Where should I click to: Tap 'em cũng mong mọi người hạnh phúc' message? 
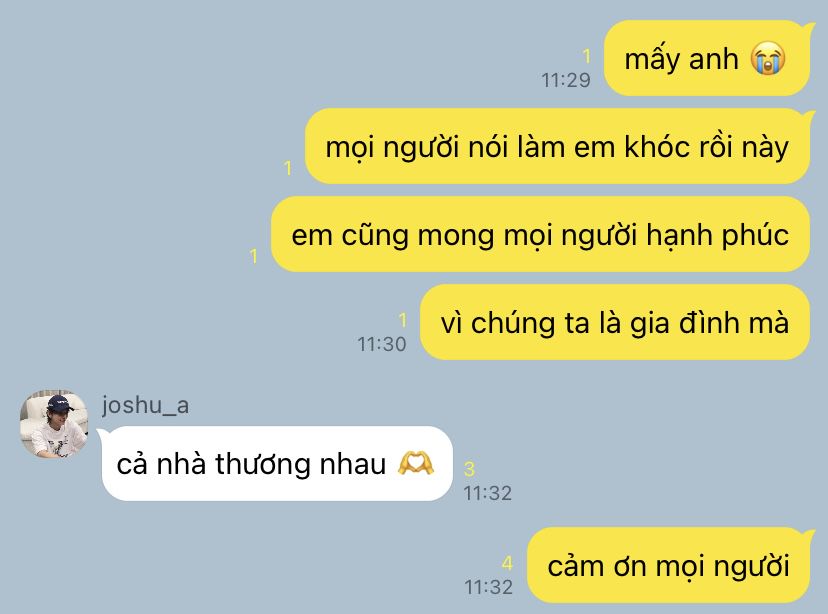pyautogui.click(x=541, y=234)
